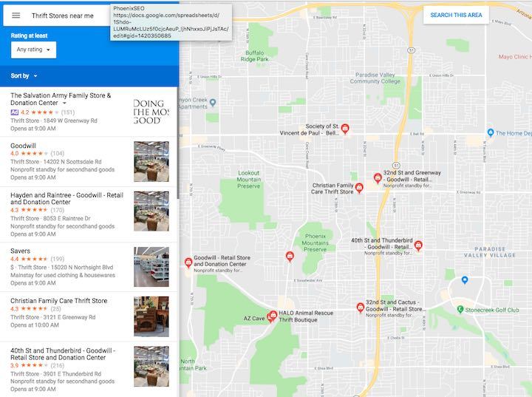Image resolution: width=532 pixels, height=397 pixels.
Task: Click the Stonecreek Golf Club green marker
Action: point(460,309)
